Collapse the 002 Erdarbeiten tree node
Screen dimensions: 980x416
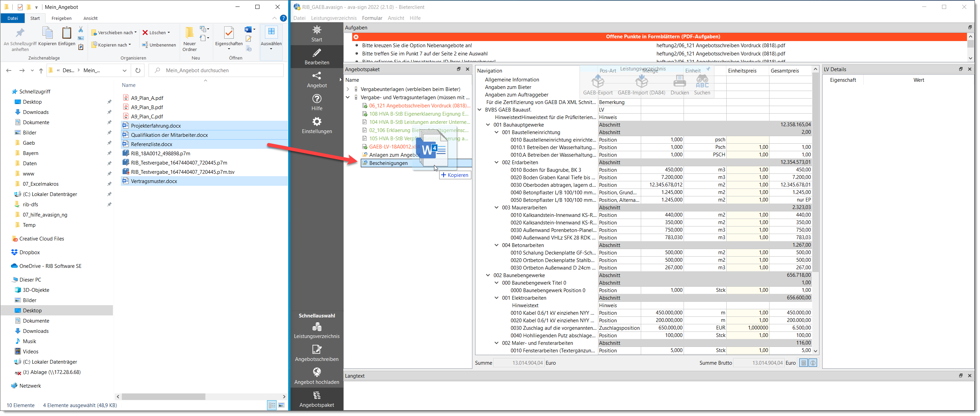click(x=496, y=162)
